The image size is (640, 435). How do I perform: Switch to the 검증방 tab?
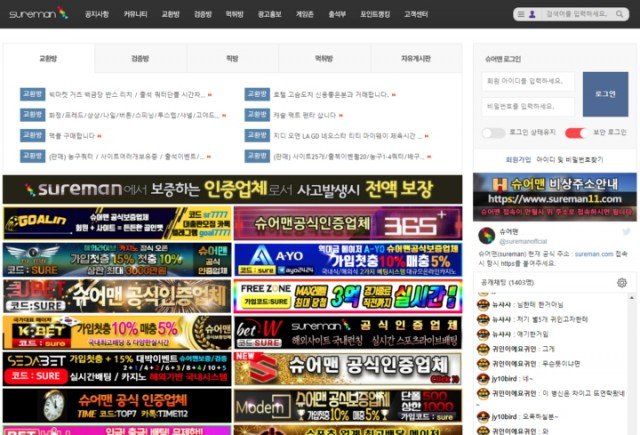pos(140,59)
